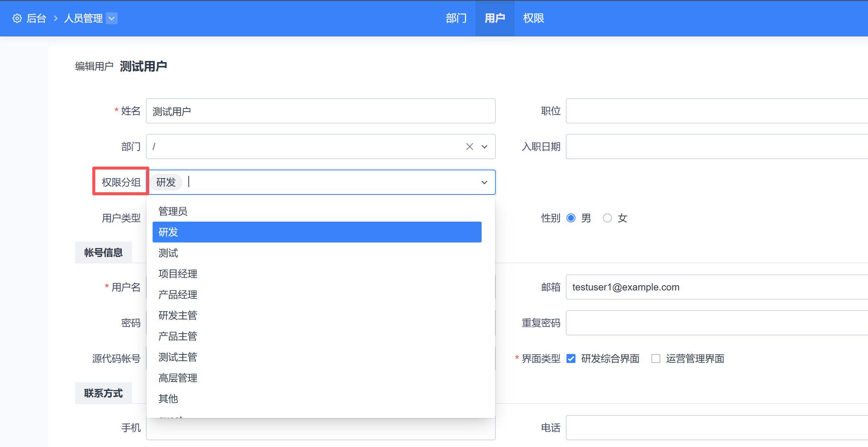Click into the 姓名 input field
The width and height of the screenshot is (868, 447).
click(320, 111)
